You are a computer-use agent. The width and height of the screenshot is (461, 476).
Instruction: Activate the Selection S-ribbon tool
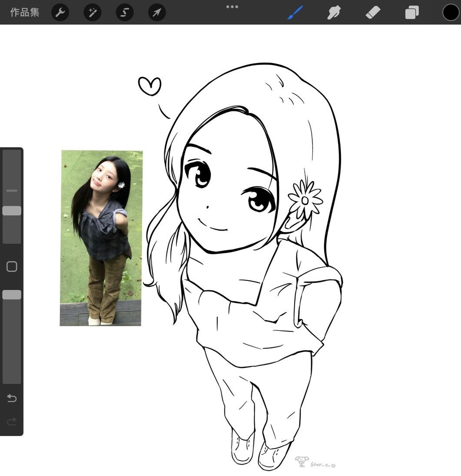[125, 13]
